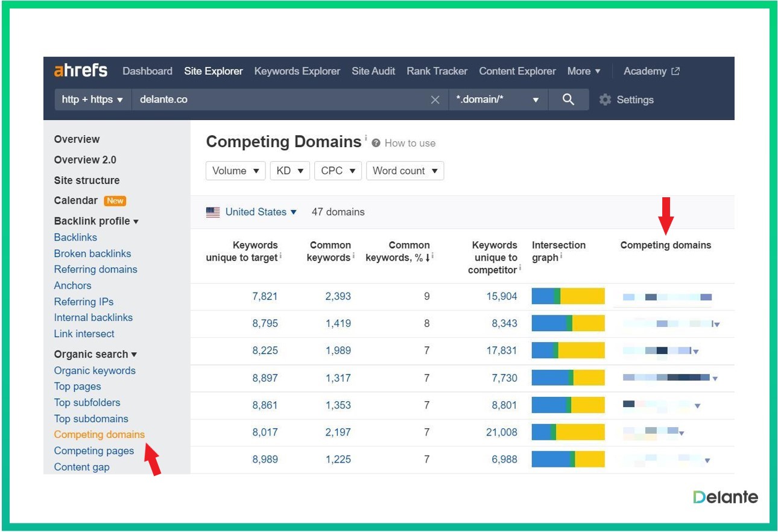Image resolution: width=778 pixels, height=532 pixels.
Task: Expand competitor domain dropdown in 8,861 row
Action: tap(697, 406)
